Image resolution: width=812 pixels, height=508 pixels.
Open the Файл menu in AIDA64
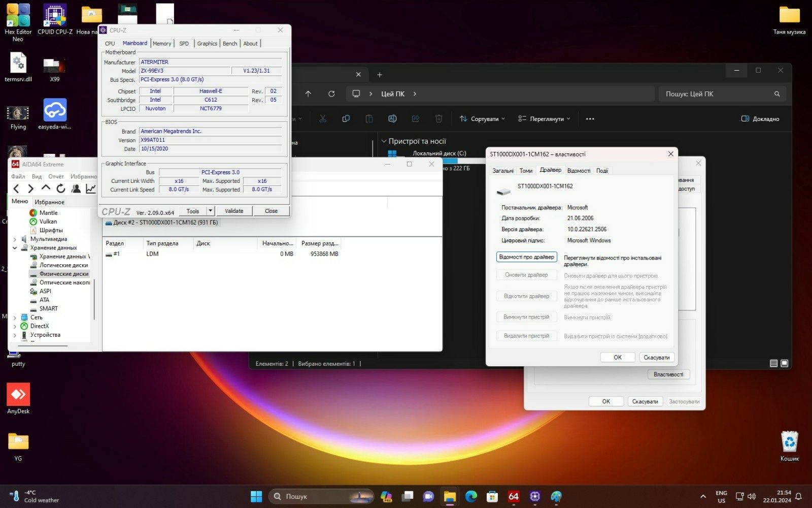(x=18, y=176)
